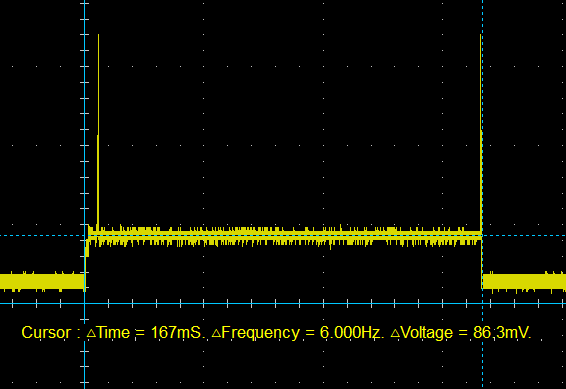Viewport: 566px width, 389px height.
Task: Click the tip of the first voltage spike
Action: point(98,35)
